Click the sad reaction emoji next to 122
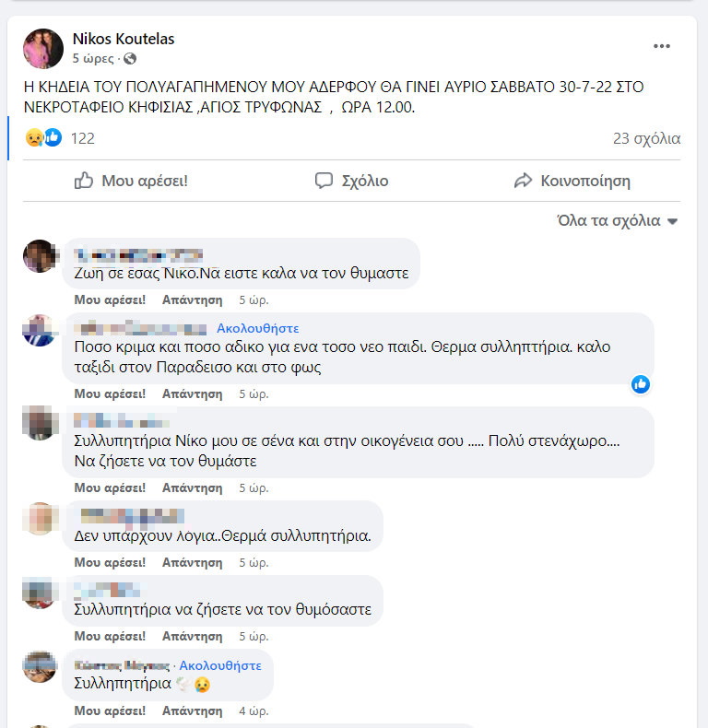Viewport: 708px width, 728px height. [x=35, y=138]
